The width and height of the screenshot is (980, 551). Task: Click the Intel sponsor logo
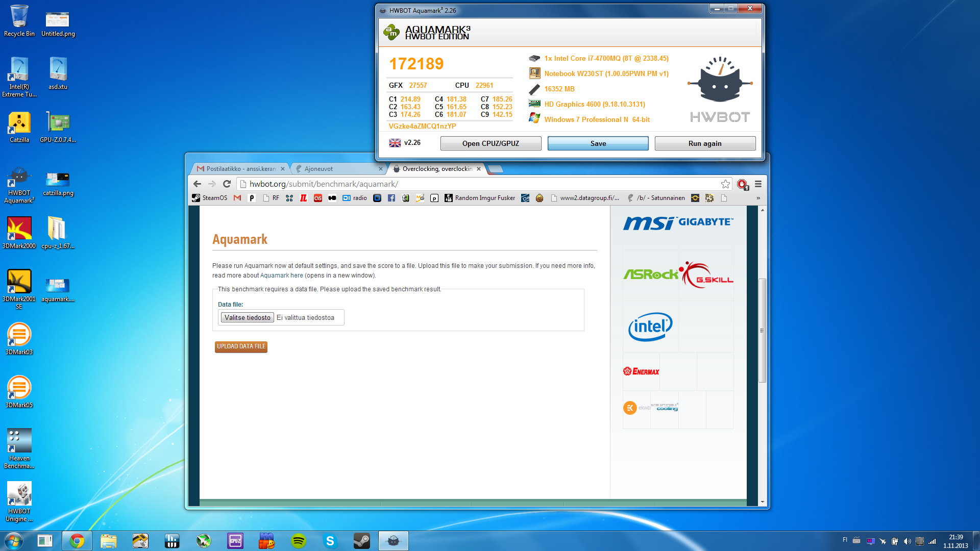coord(650,327)
